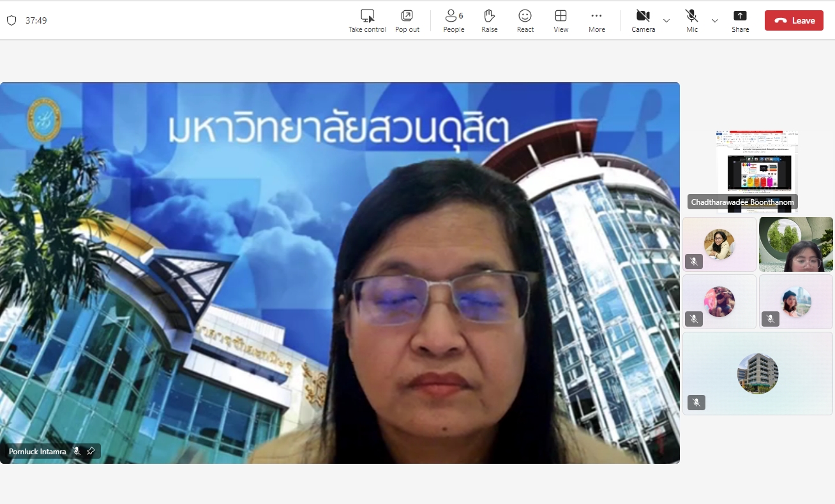This screenshot has height=504, width=835.
Task: Raise your hand in meeting
Action: point(490,20)
